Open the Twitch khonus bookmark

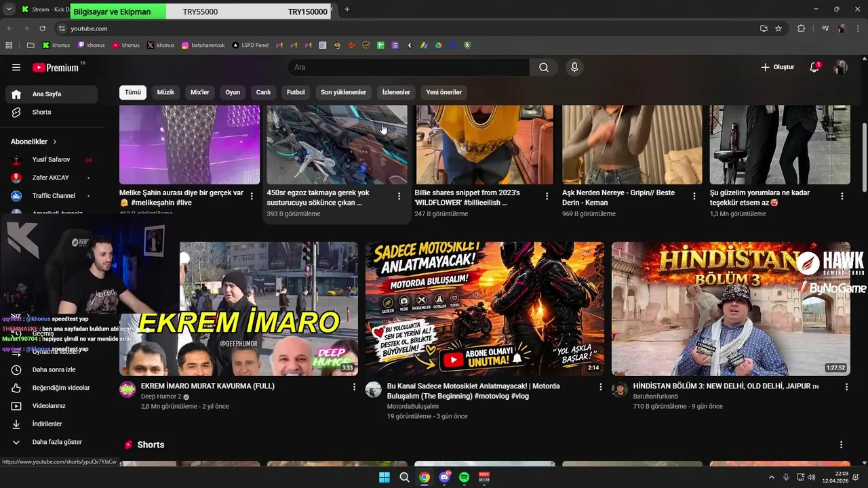91,45
